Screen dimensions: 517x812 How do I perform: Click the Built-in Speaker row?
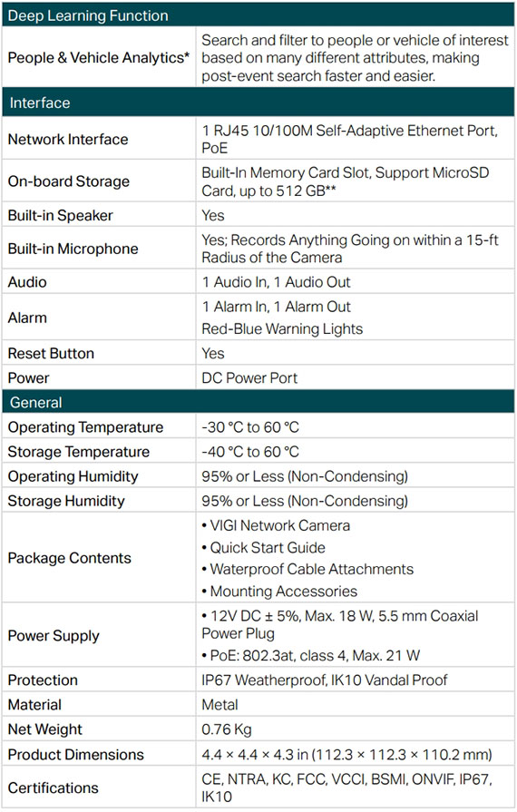click(x=258, y=215)
